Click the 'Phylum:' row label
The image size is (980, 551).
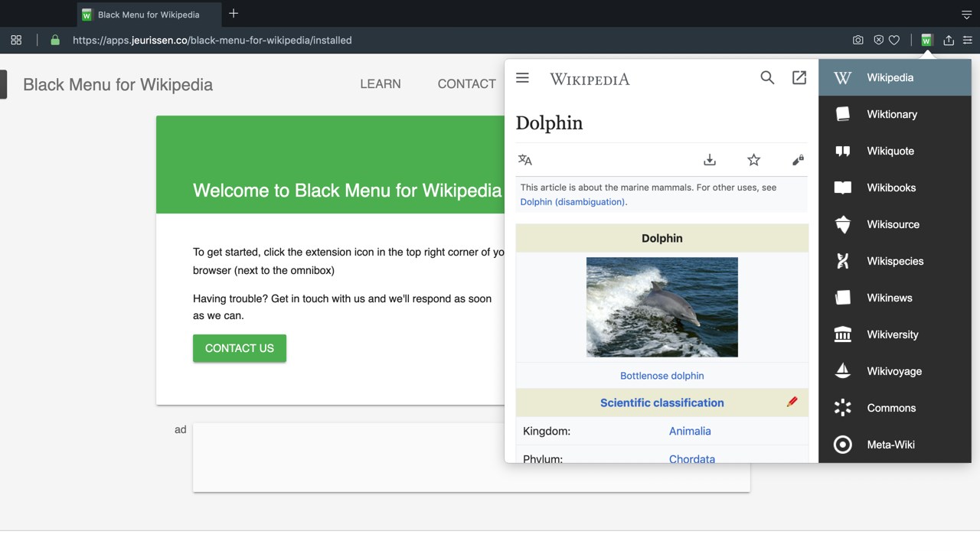click(543, 459)
